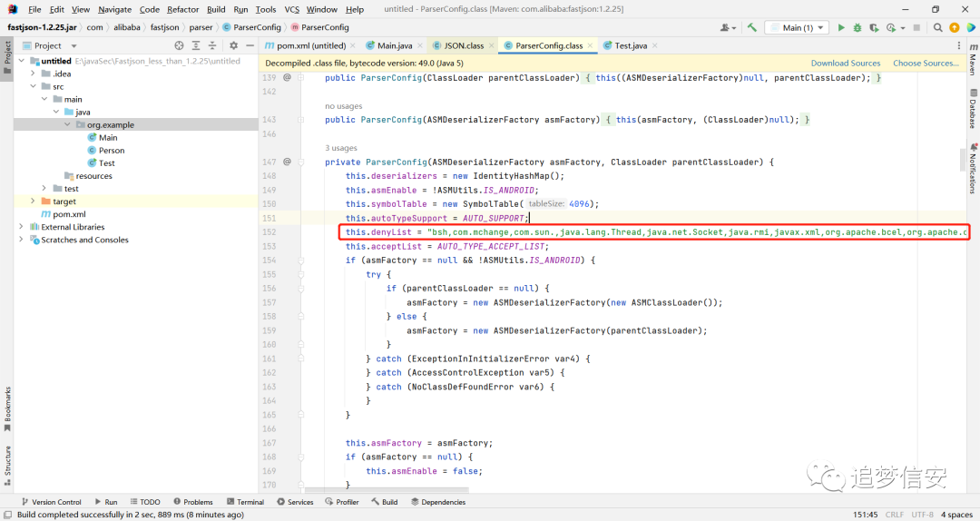Toggle fold marker at line 147
This screenshot has width=980, height=521.
tap(301, 162)
